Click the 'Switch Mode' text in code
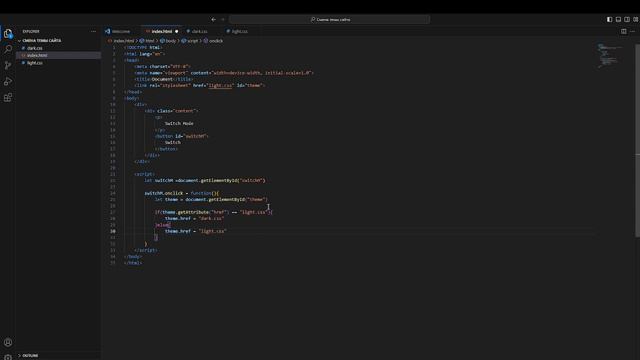 tap(179, 123)
